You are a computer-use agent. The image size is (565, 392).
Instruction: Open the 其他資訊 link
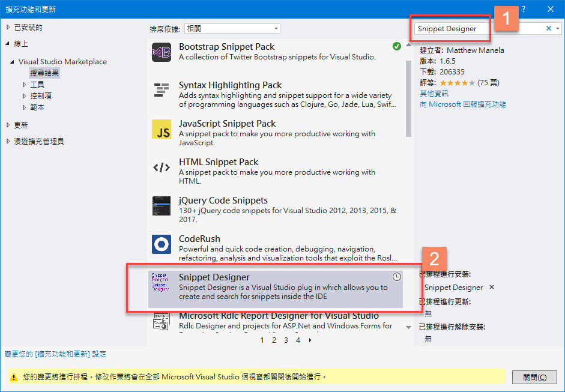[434, 94]
